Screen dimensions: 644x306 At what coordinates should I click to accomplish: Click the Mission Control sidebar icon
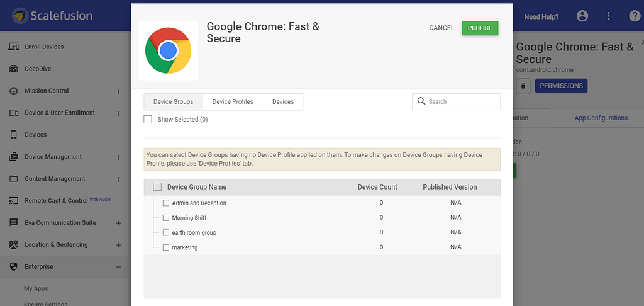point(14,91)
